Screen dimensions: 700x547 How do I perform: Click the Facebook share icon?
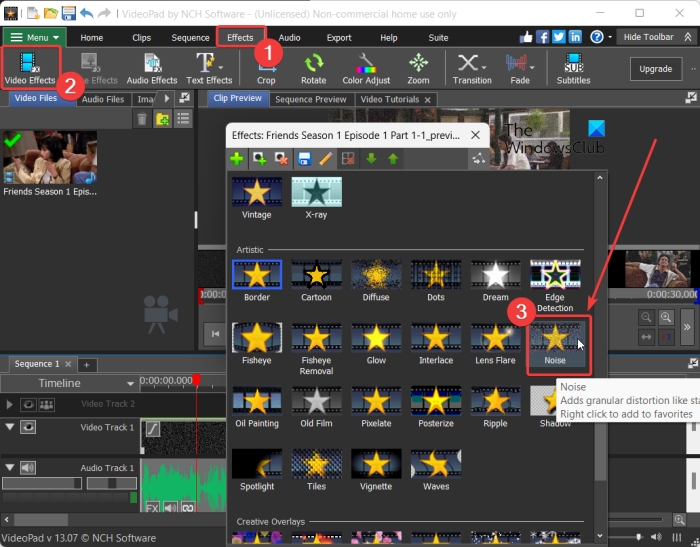[x=542, y=37]
